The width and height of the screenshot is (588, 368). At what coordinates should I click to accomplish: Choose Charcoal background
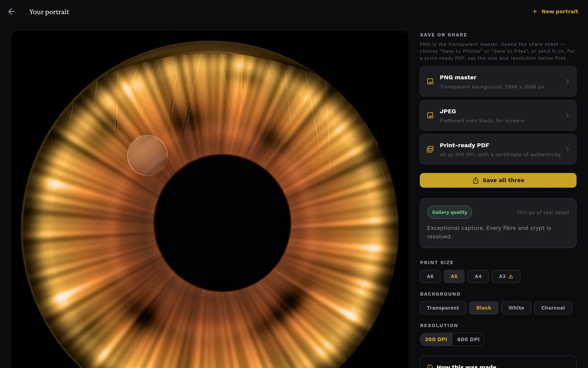tap(553, 308)
